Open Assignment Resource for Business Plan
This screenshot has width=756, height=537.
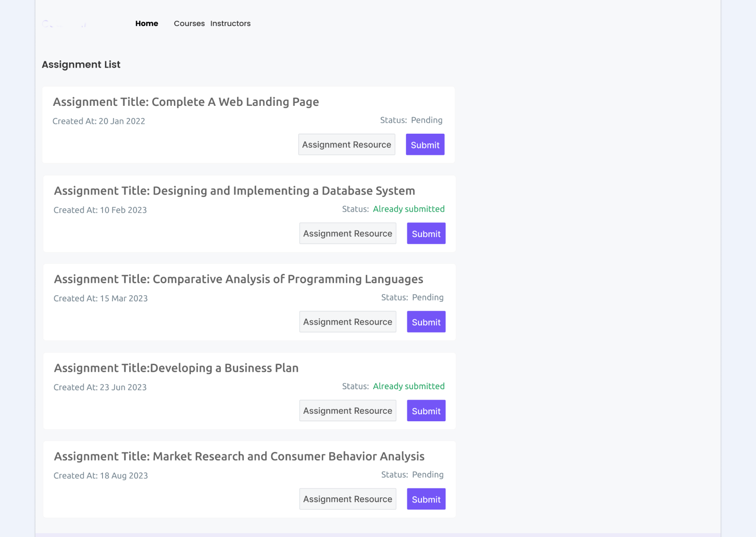click(x=348, y=410)
